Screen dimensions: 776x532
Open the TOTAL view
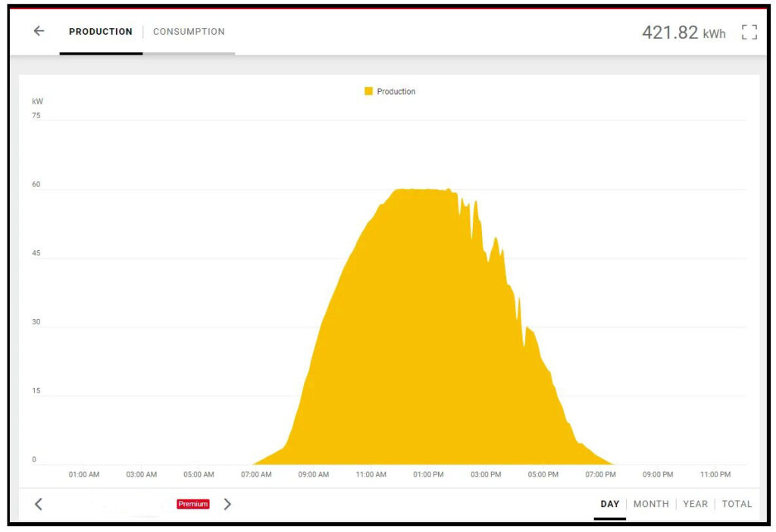[737, 503]
